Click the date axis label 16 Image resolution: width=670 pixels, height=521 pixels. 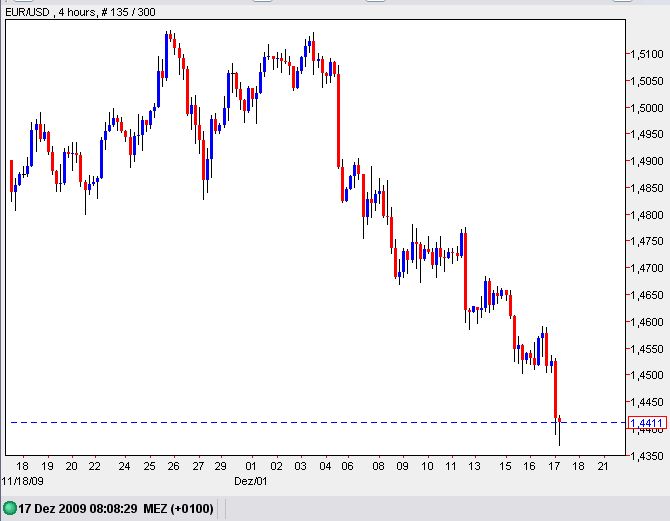point(529,466)
